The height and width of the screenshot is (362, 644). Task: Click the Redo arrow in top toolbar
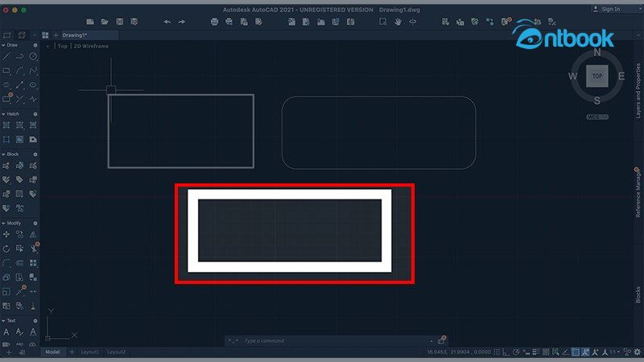(x=182, y=22)
